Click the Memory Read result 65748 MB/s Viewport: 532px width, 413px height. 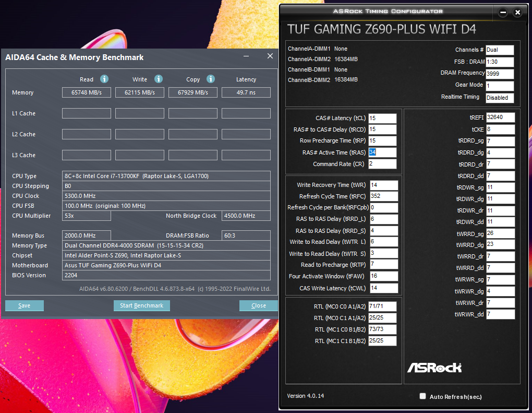(87, 92)
